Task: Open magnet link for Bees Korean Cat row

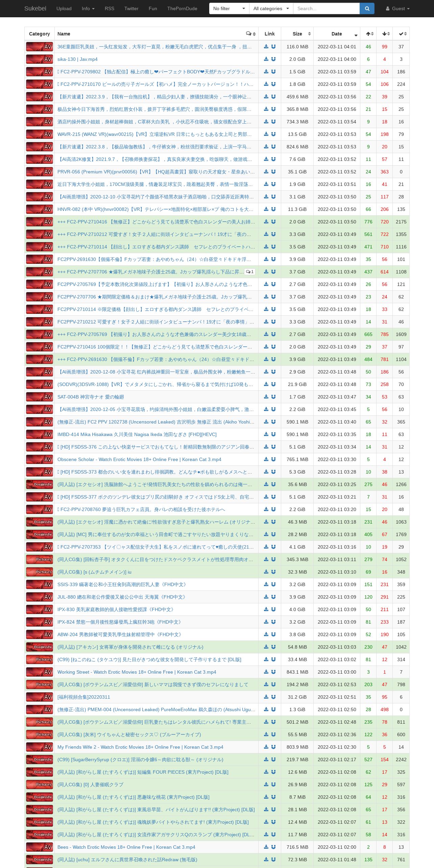Action: coord(273,847)
